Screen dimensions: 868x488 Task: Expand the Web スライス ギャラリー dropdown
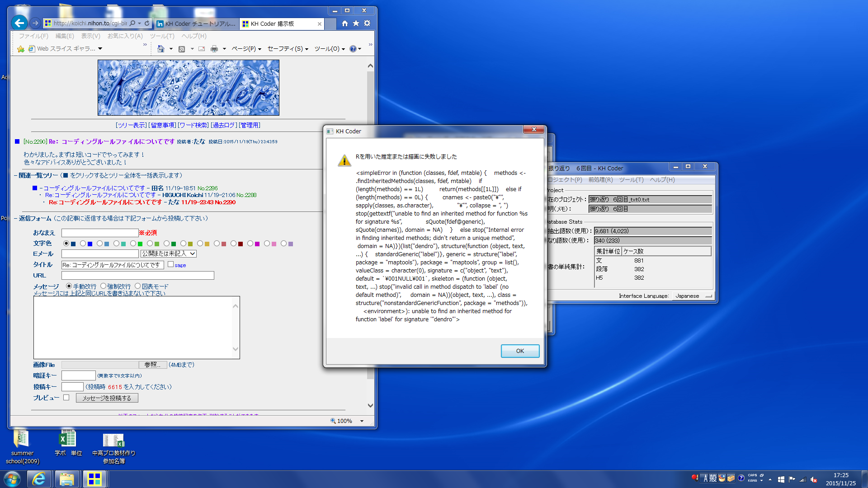pyautogui.click(x=100, y=49)
